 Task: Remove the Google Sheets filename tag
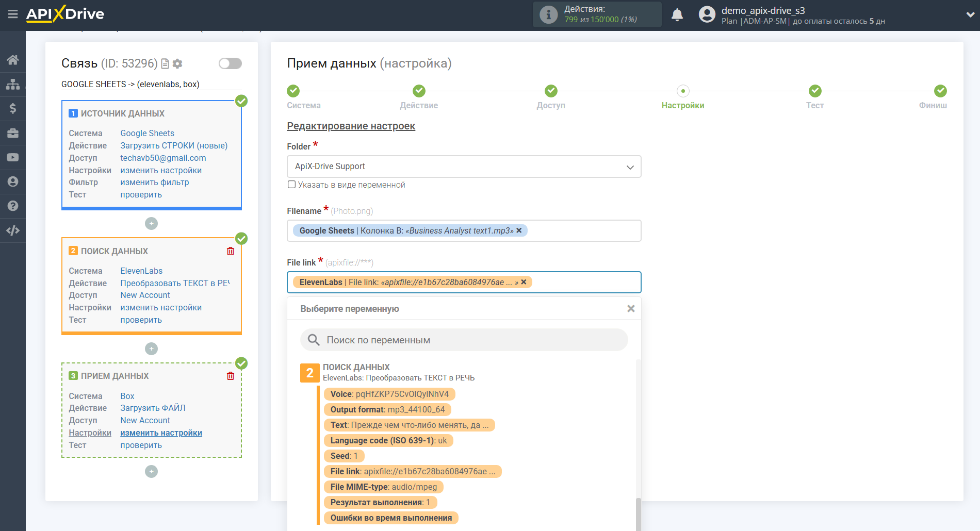click(519, 230)
